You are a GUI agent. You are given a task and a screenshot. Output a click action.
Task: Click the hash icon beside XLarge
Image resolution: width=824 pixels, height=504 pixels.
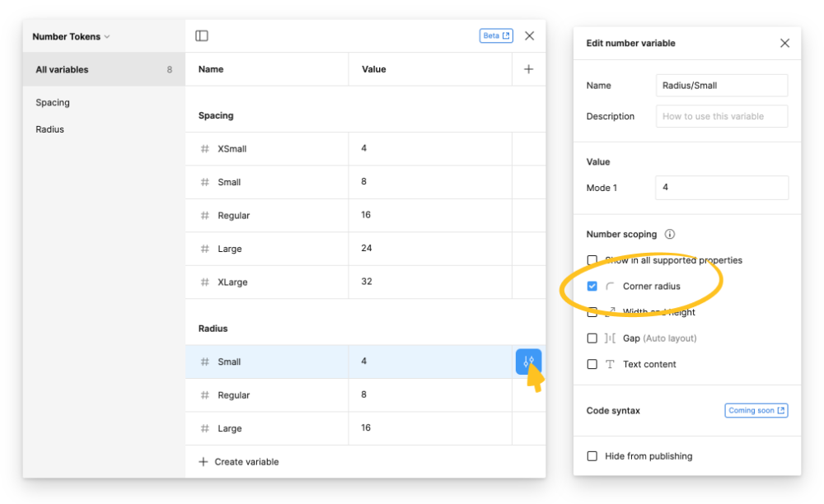coord(205,282)
